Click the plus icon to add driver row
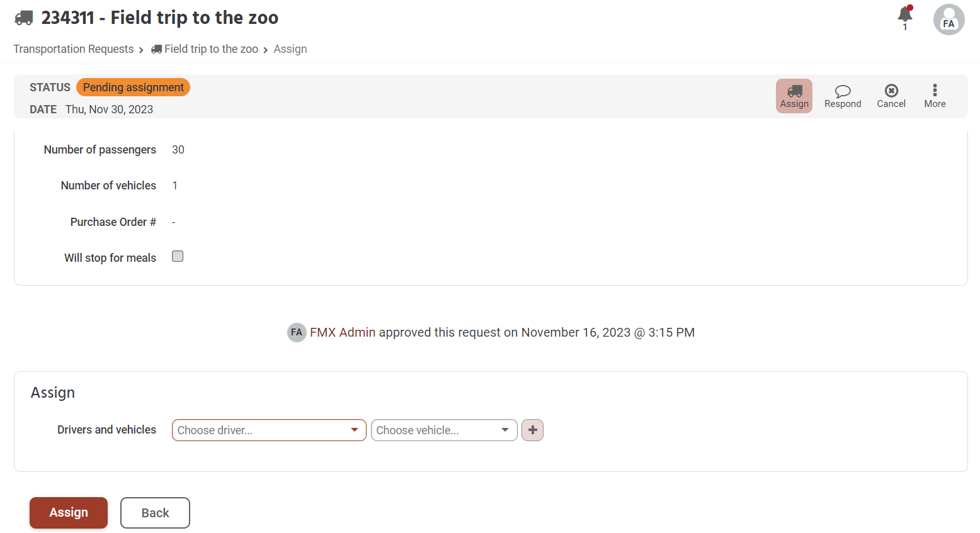 tap(532, 430)
